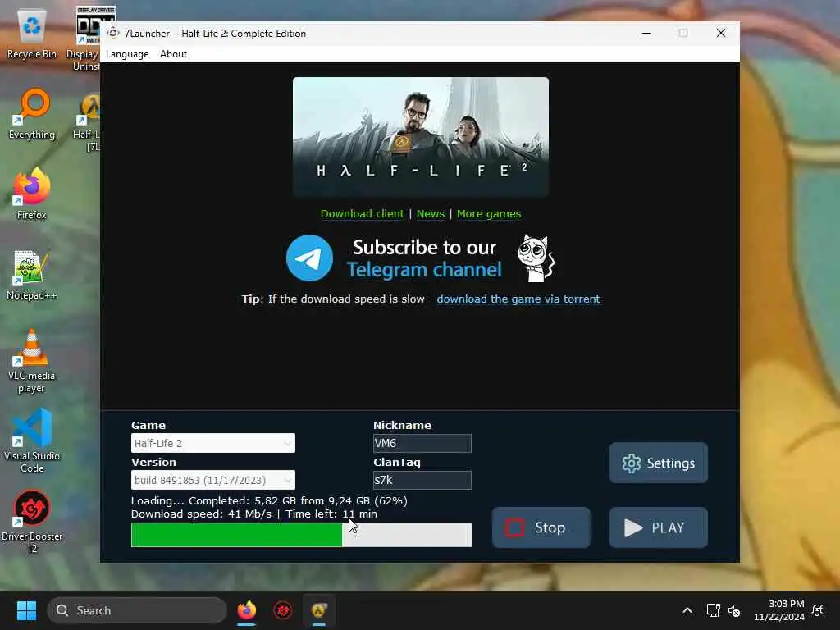The width and height of the screenshot is (840, 630).
Task: Click the PLAY button
Action: [659, 527]
